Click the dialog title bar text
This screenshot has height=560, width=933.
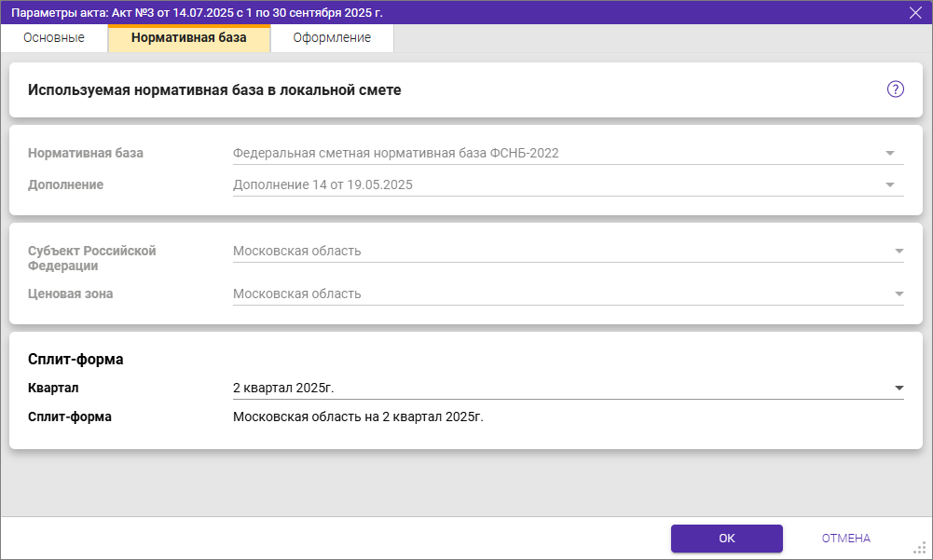[197, 12]
